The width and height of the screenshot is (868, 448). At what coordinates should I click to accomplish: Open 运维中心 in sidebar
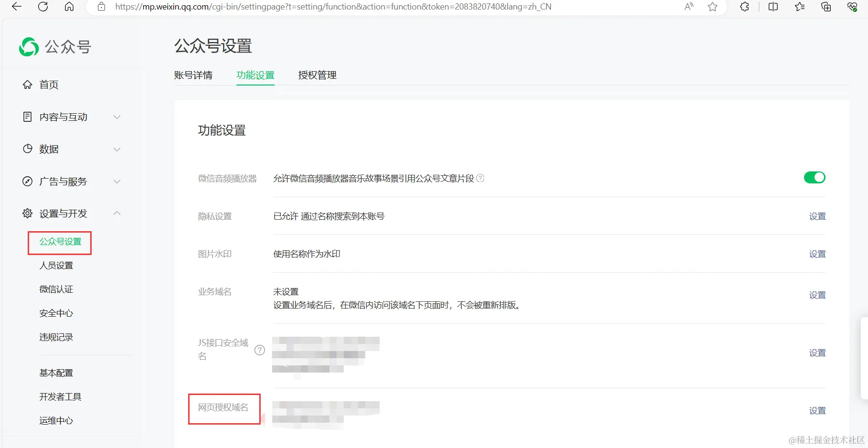click(x=56, y=421)
